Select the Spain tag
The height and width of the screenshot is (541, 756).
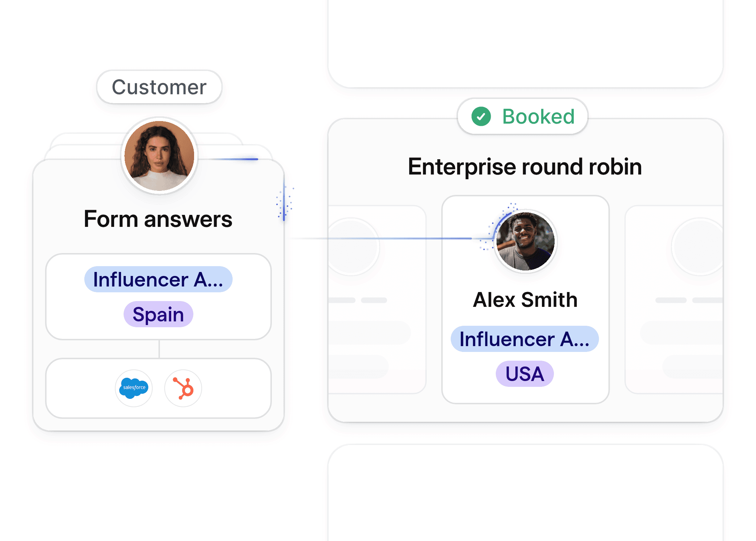pos(158,314)
